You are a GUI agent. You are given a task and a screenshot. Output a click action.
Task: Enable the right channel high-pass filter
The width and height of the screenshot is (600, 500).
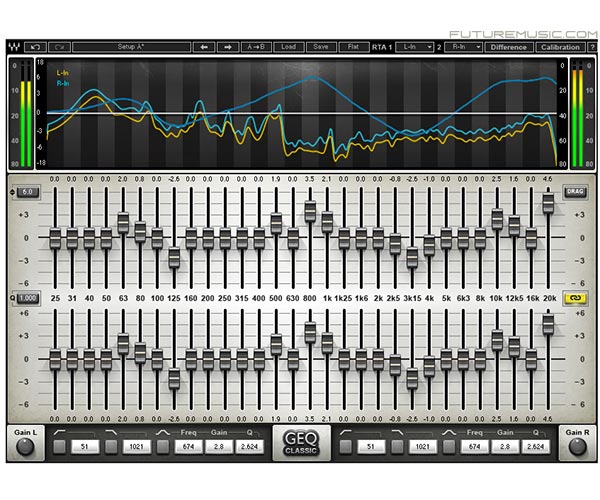click(346, 446)
